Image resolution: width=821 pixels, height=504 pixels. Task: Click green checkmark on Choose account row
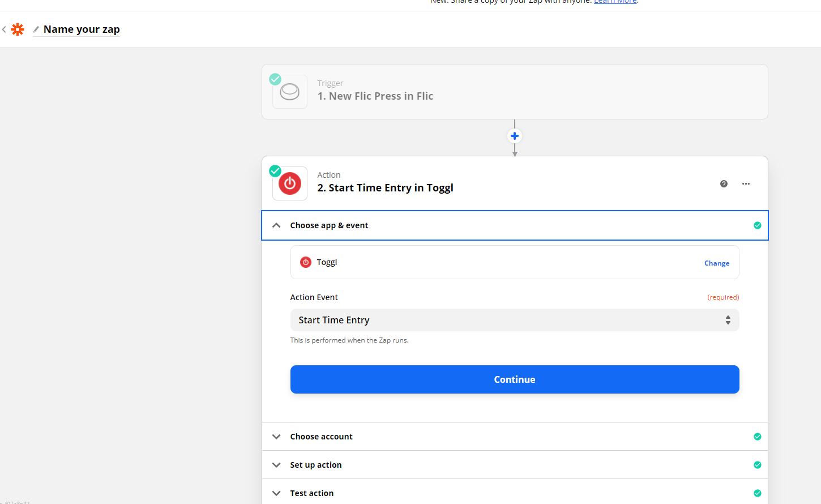pos(757,437)
